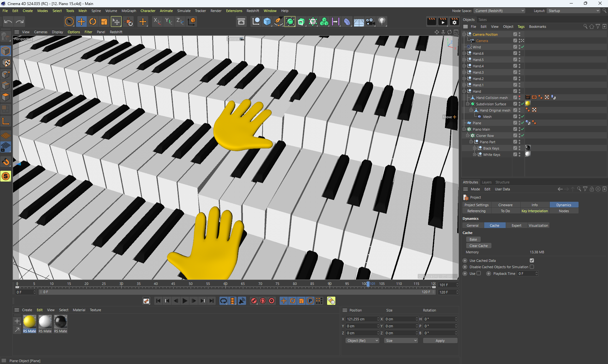Switch to the Visualization tab
The height and width of the screenshot is (364, 608).
pyautogui.click(x=538, y=225)
